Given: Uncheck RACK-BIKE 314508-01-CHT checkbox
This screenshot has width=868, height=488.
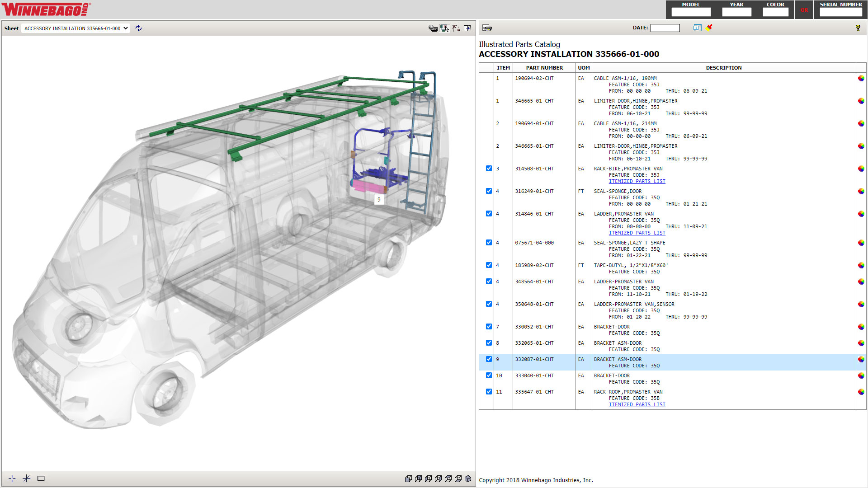Looking at the screenshot, I should click(x=489, y=169).
